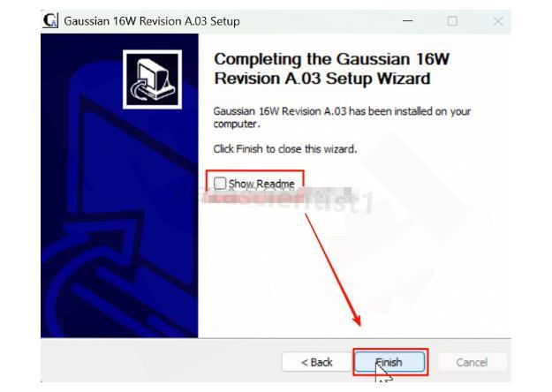Click the Gaussian 16W Revision A.03 Setup title
The width and height of the screenshot is (552, 392).
152,21
